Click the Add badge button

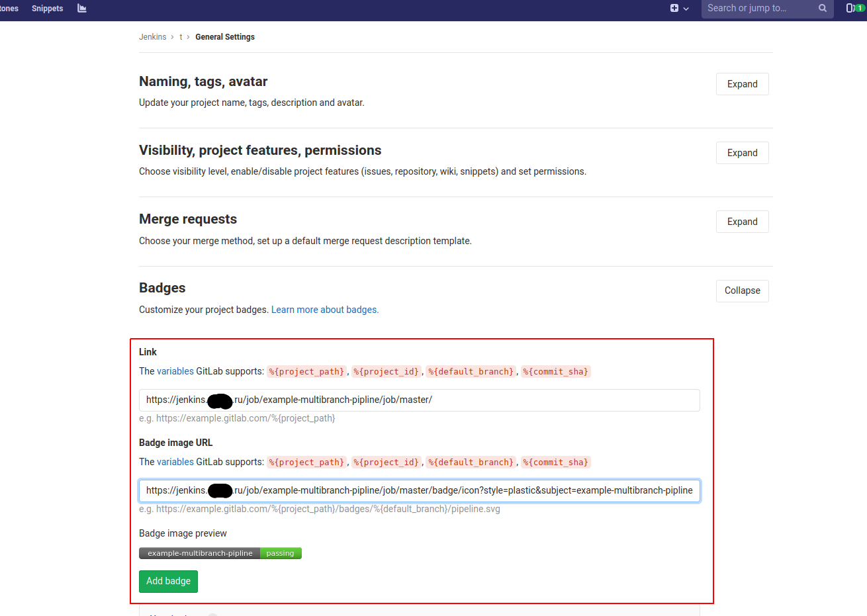pyautogui.click(x=168, y=581)
